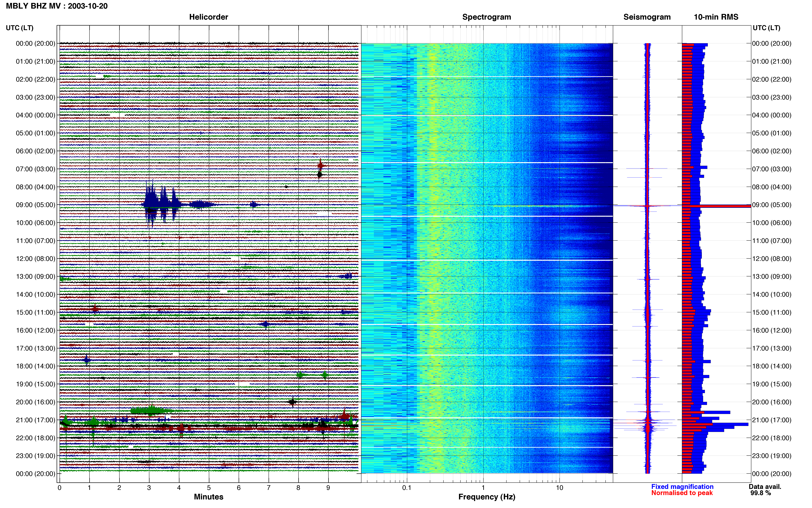The height and width of the screenshot is (508, 812).
Task: Click the 'Fixed magnification' legend text
Action: point(682,486)
